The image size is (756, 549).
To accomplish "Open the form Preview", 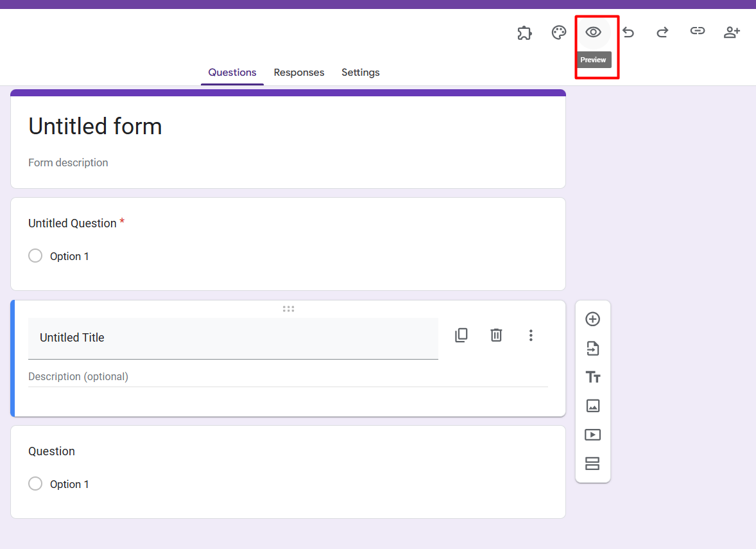I will (593, 32).
